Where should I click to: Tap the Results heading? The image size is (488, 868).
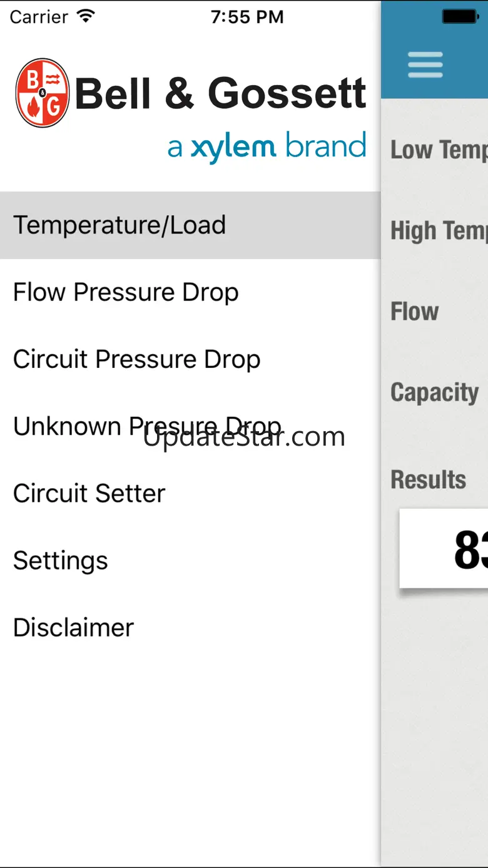point(429,479)
